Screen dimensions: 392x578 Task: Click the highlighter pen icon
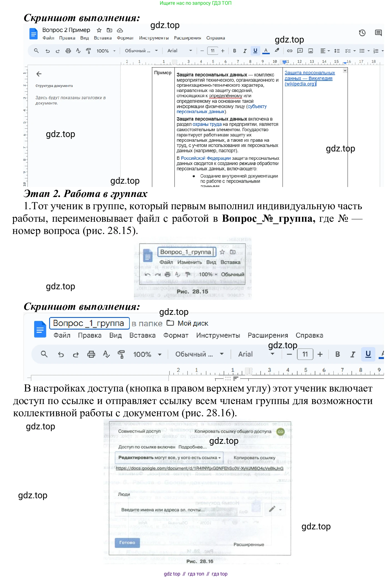tap(277, 51)
